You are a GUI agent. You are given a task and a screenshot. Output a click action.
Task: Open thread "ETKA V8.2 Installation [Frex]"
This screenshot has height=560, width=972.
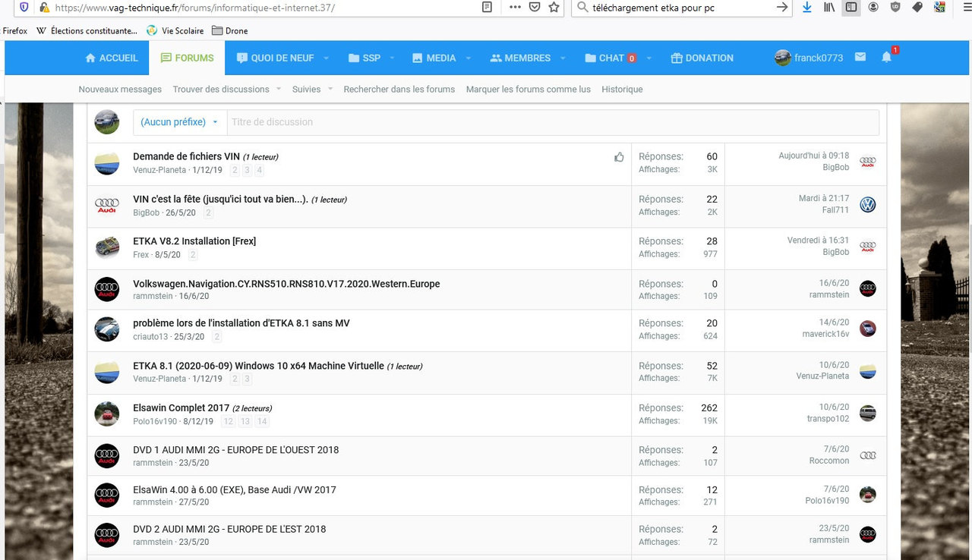click(194, 241)
